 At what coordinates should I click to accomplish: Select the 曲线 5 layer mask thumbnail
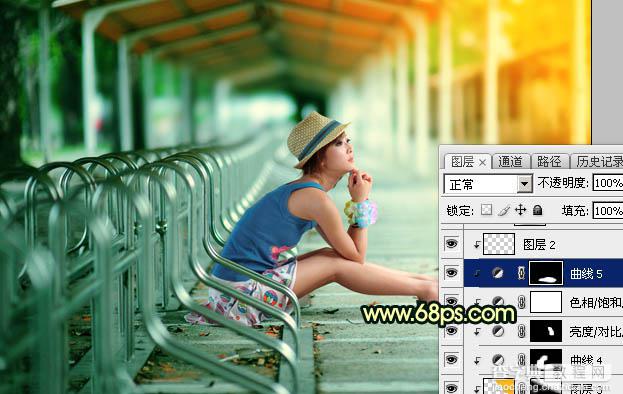tap(546, 273)
